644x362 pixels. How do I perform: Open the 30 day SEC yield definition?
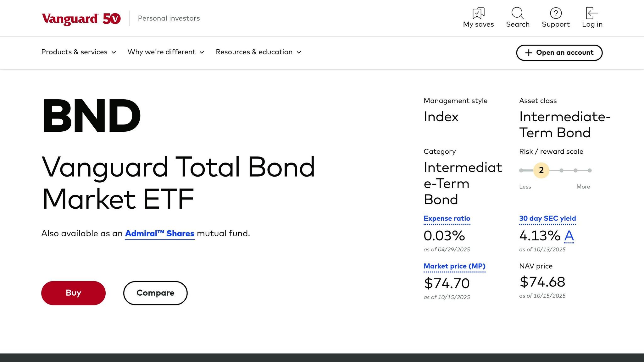(547, 218)
